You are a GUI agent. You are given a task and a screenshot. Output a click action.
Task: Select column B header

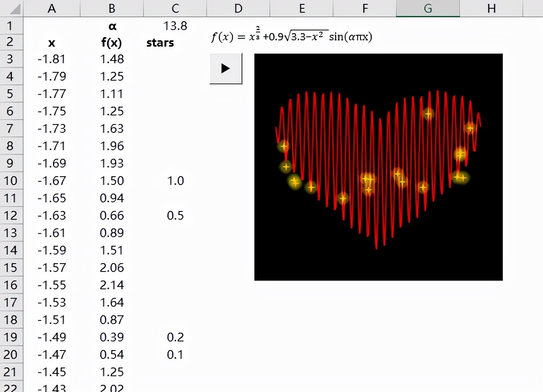point(112,8)
